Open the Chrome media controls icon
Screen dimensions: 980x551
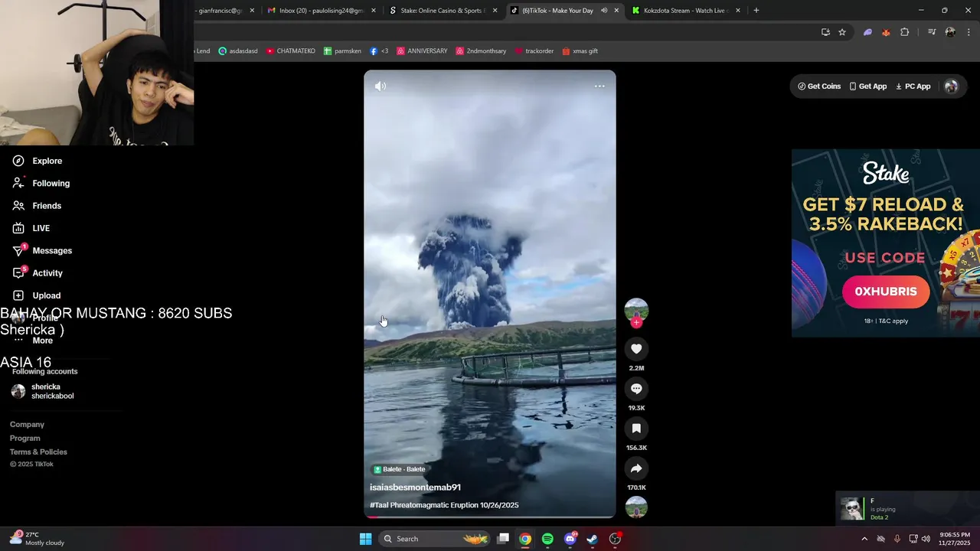tap(932, 32)
